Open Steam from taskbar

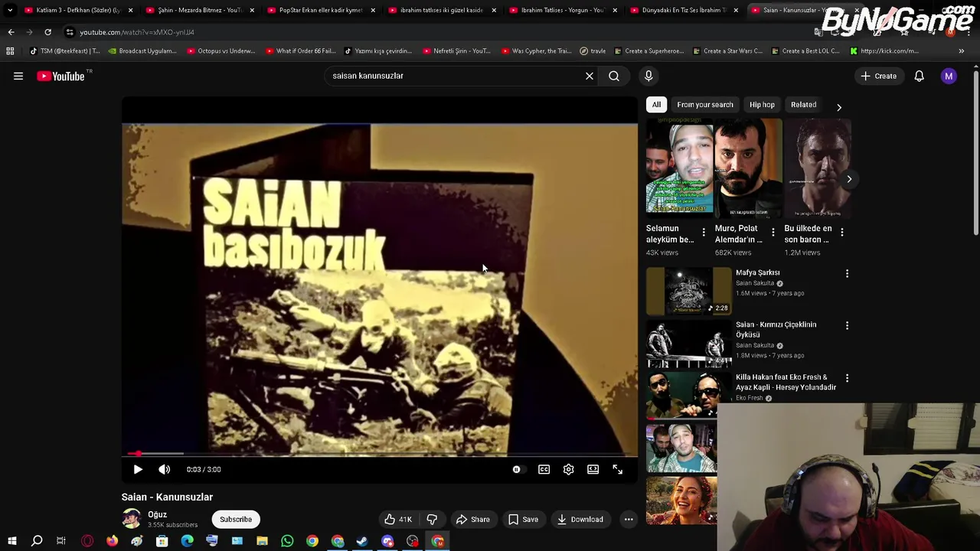point(362,542)
